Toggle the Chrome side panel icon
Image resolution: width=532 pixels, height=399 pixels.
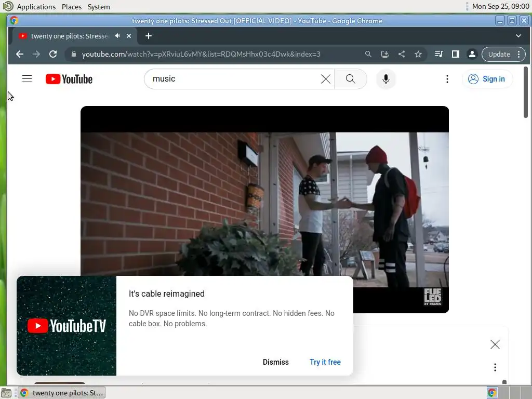click(455, 54)
